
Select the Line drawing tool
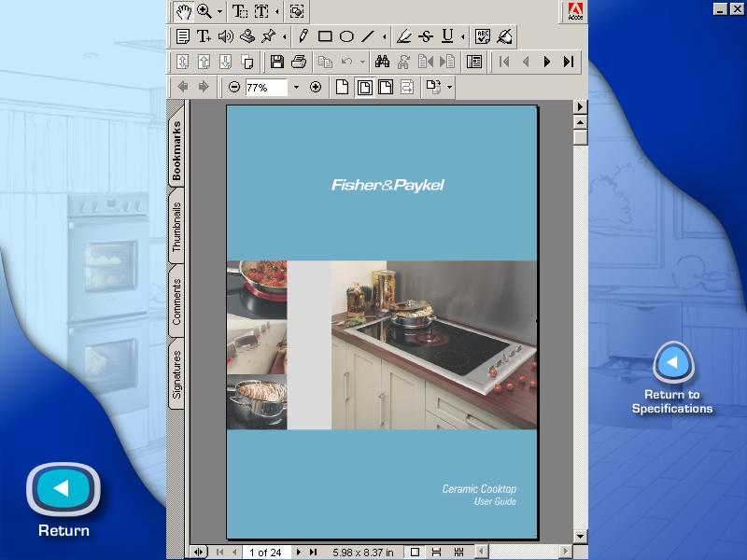coord(368,36)
